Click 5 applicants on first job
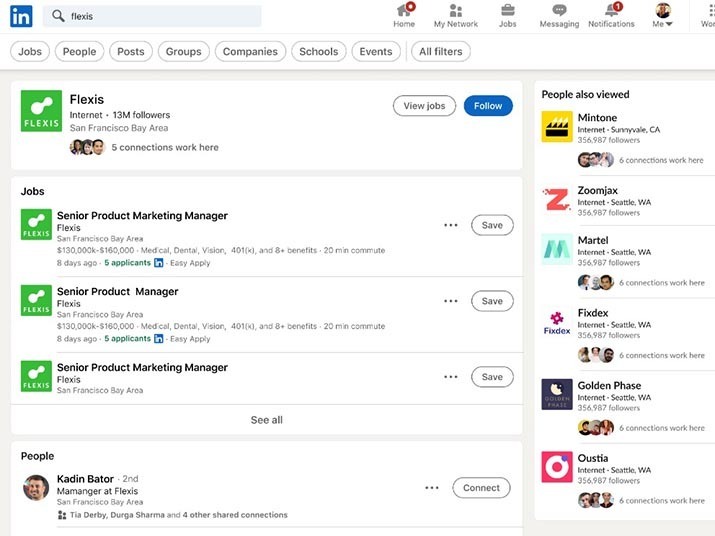715x536 pixels. coord(127,263)
